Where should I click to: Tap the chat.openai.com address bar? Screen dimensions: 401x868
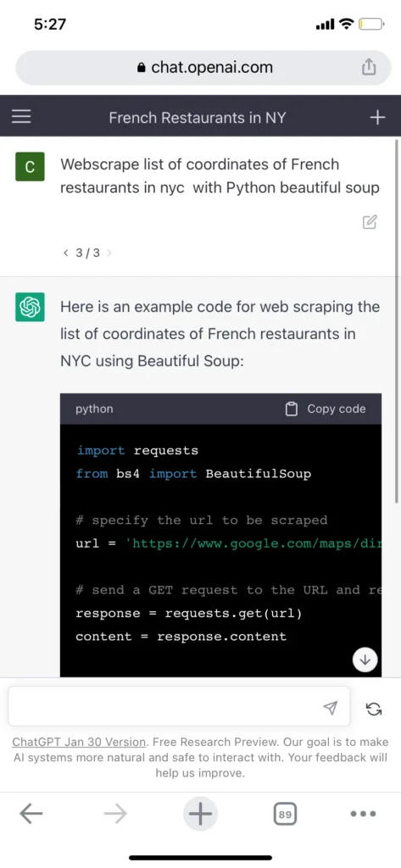203,68
